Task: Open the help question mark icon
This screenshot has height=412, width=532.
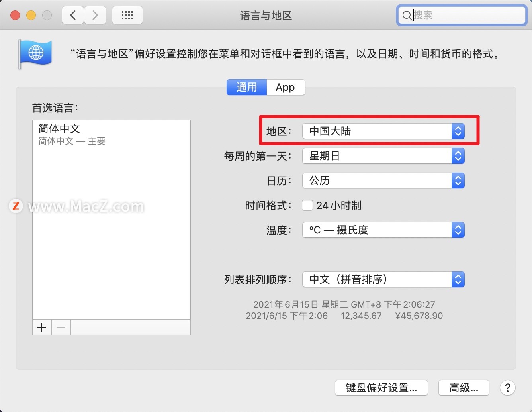Action: click(507, 388)
